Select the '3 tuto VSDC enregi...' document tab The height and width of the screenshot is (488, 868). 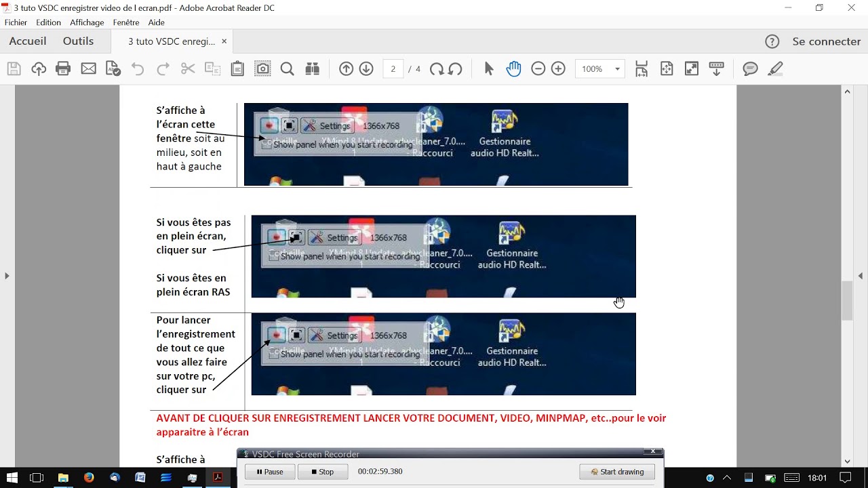(x=172, y=41)
